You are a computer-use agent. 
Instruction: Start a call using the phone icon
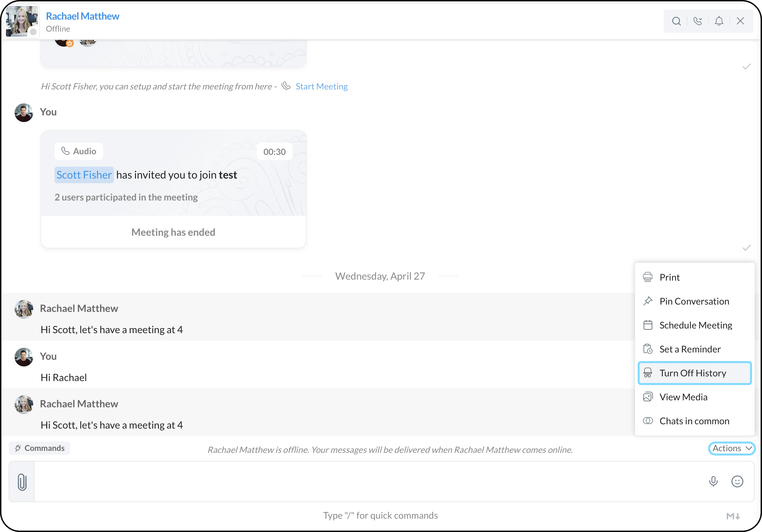point(698,21)
